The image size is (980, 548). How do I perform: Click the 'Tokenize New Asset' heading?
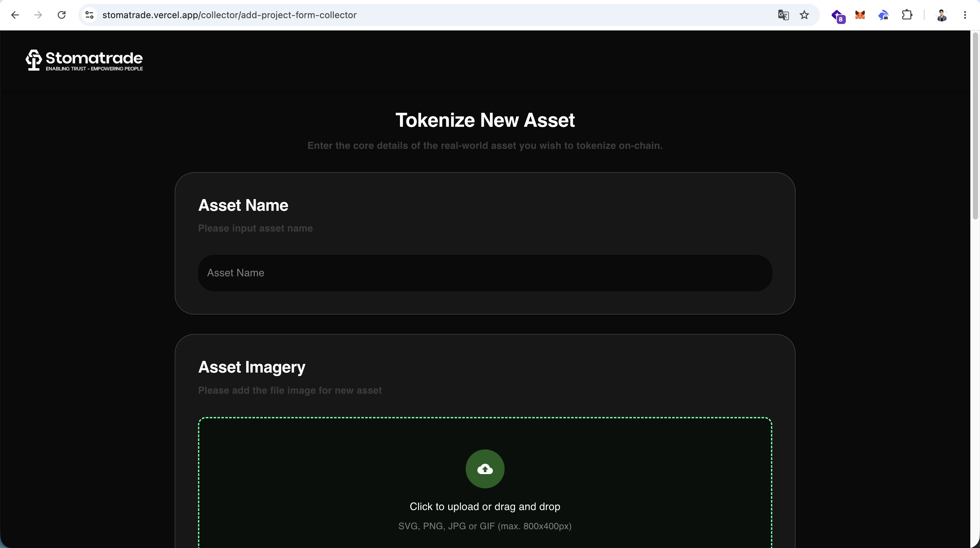coord(485,120)
